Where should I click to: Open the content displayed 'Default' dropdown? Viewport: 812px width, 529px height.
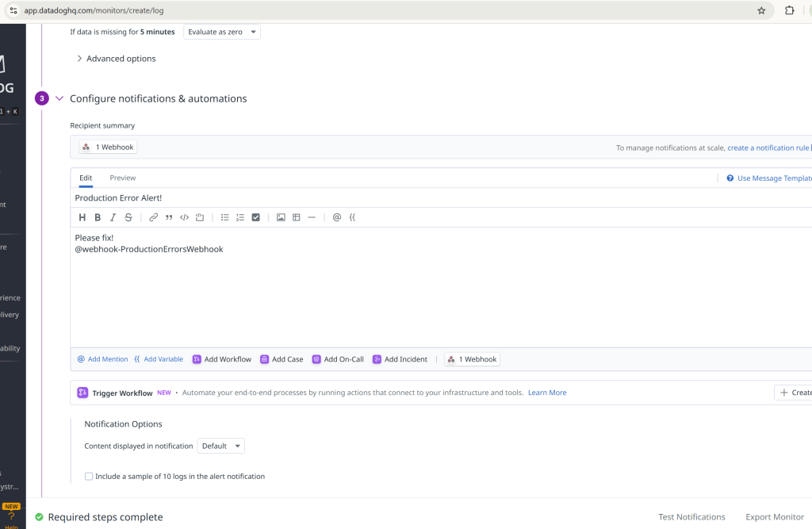pos(220,446)
